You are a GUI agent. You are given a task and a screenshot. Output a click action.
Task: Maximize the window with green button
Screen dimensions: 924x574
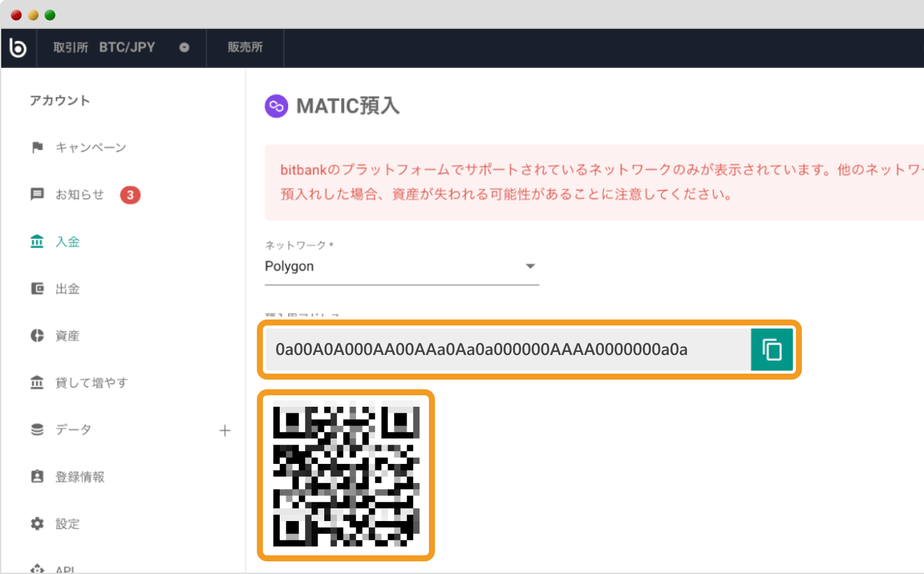point(50,15)
